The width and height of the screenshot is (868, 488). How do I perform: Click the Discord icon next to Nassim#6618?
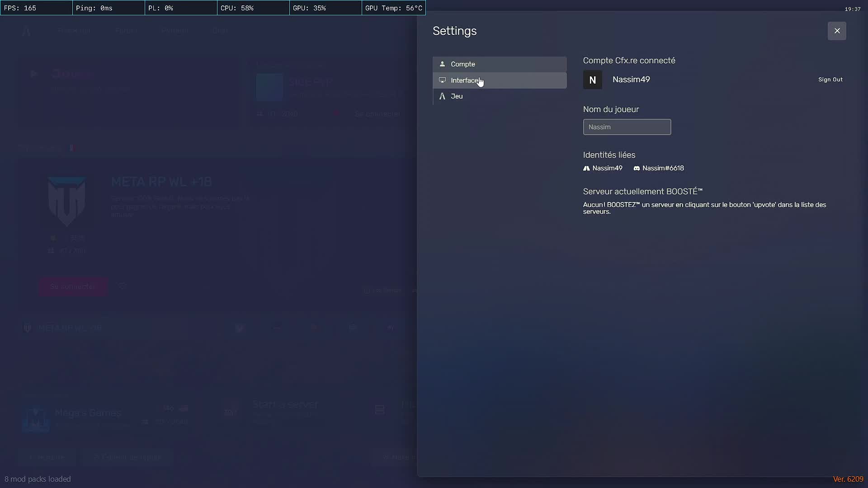coord(637,168)
